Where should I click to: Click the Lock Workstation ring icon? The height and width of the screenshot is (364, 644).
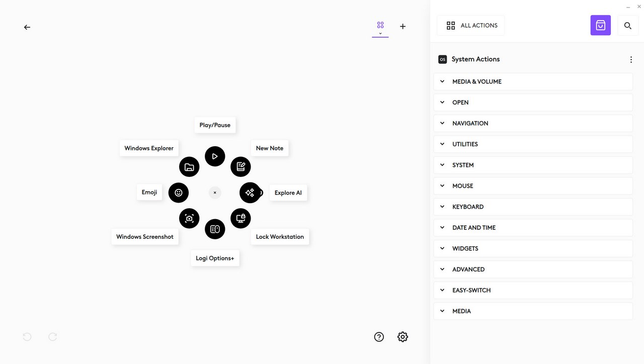pyautogui.click(x=240, y=218)
